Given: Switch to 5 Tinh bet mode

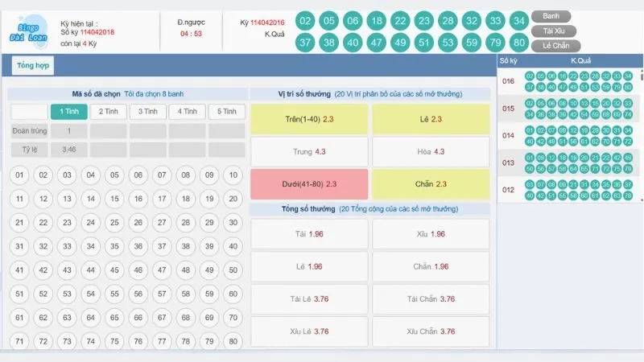Looking at the screenshot, I should pyautogui.click(x=226, y=112).
